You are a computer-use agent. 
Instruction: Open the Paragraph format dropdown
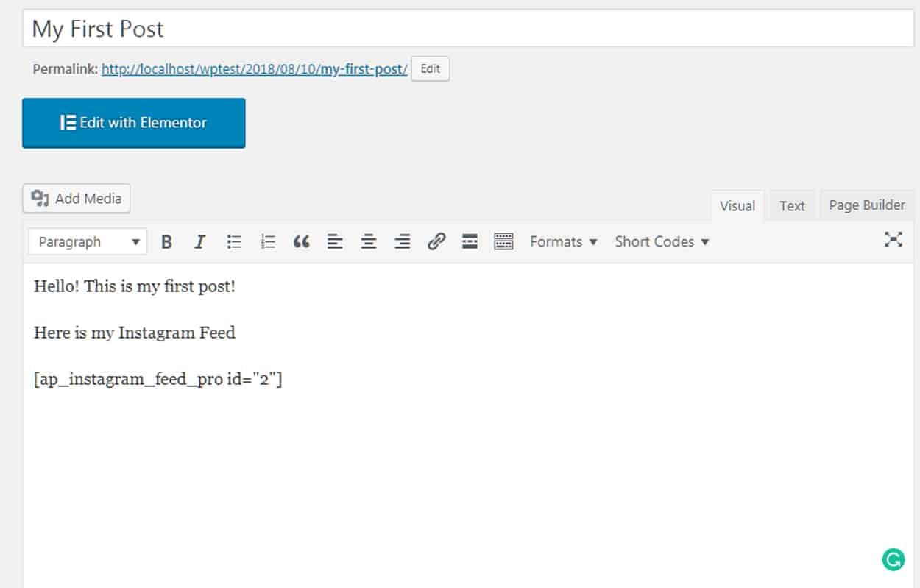88,242
